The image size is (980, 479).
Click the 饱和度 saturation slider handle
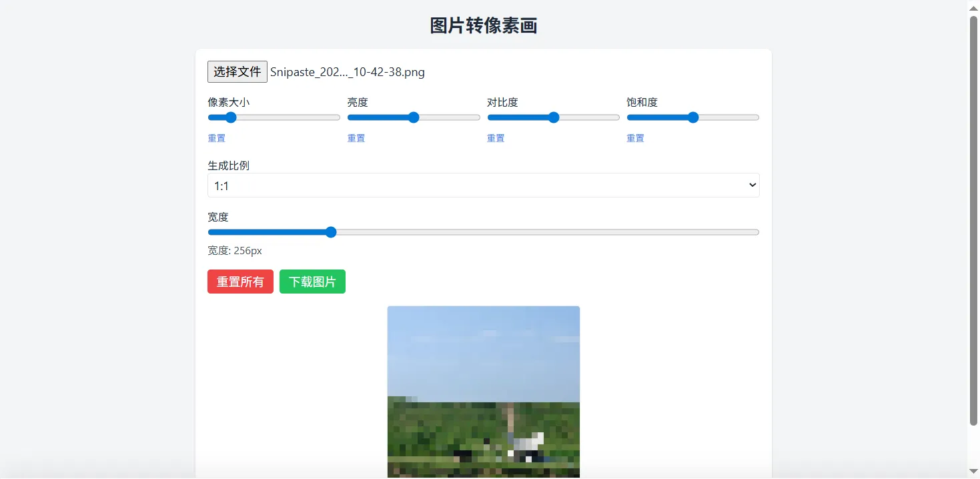[692, 117]
